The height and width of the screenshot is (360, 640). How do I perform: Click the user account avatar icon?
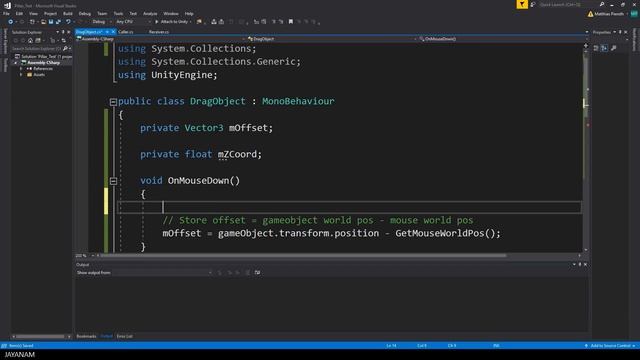pos(634,14)
